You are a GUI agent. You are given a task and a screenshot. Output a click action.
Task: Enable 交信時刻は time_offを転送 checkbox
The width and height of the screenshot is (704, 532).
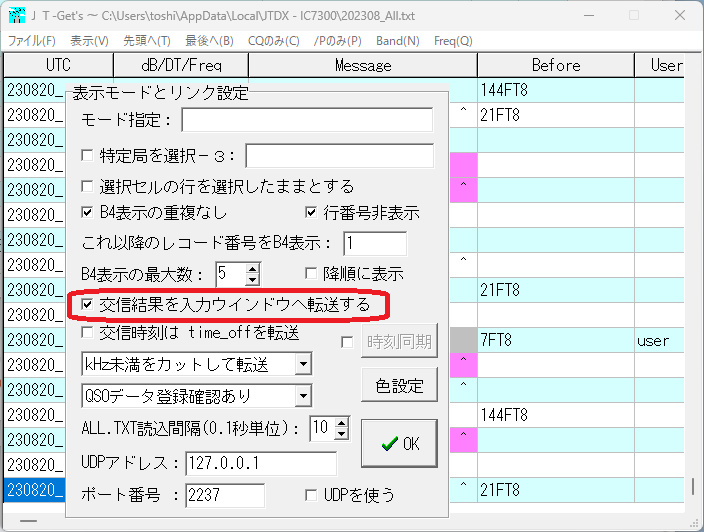[87, 333]
